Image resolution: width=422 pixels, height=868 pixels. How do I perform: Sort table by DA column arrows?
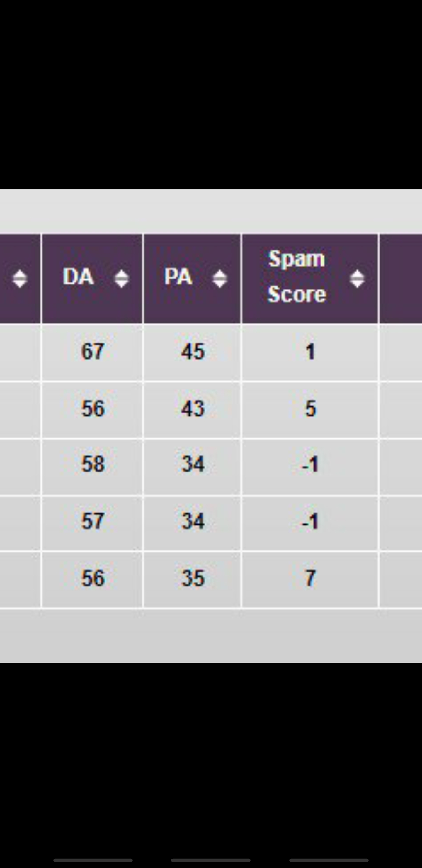point(121,279)
